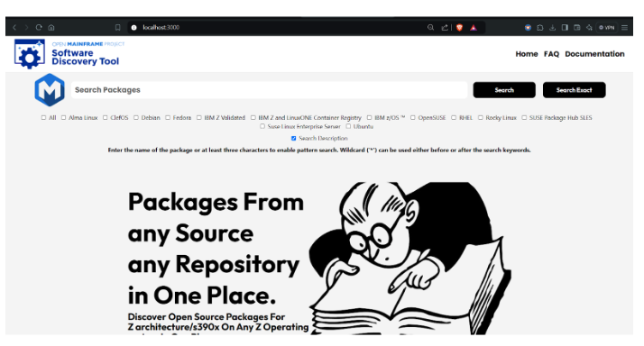This screenshot has width=644, height=346.
Task: Go back using browser back arrow
Action: coord(14,28)
